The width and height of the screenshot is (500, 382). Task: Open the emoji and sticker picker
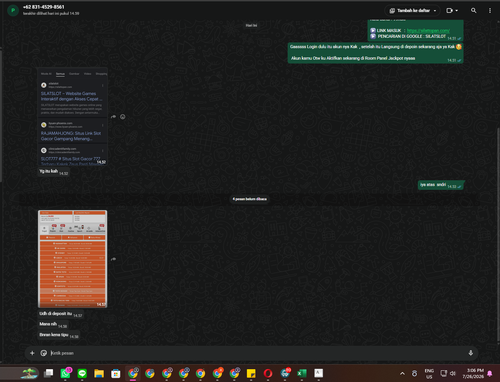pyautogui.click(x=44, y=353)
